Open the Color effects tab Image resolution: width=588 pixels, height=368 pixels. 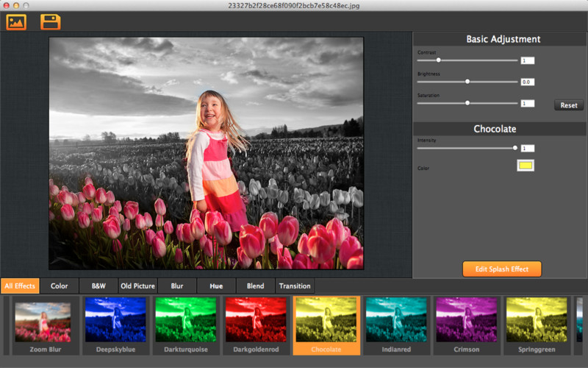point(60,286)
